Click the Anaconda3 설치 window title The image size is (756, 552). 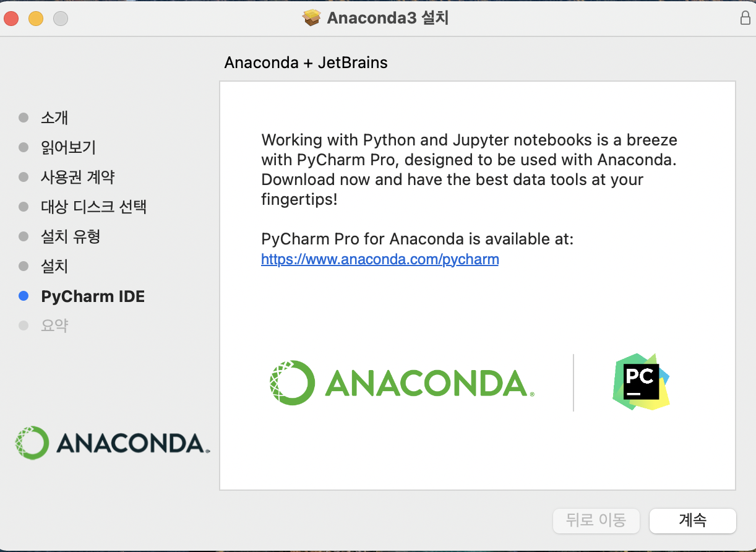click(388, 18)
